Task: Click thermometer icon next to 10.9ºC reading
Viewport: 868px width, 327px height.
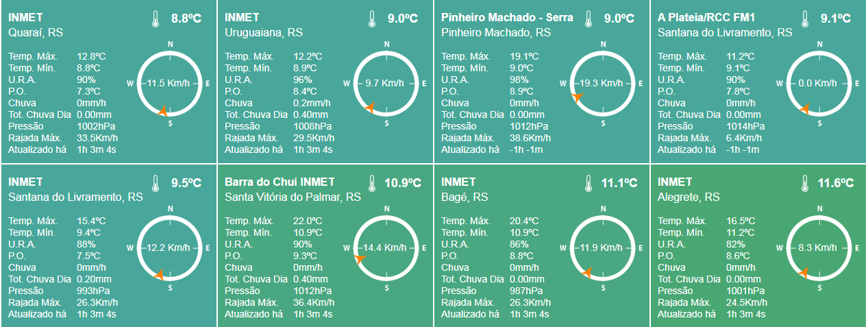Action: click(x=371, y=184)
